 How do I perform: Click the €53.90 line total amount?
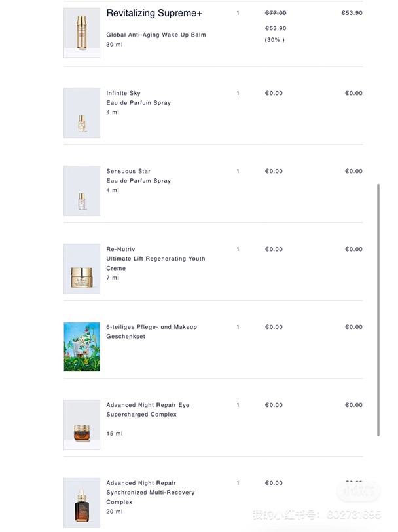[352, 13]
